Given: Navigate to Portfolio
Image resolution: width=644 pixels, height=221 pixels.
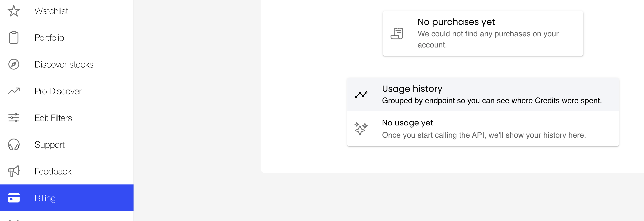Looking at the screenshot, I should [49, 38].
